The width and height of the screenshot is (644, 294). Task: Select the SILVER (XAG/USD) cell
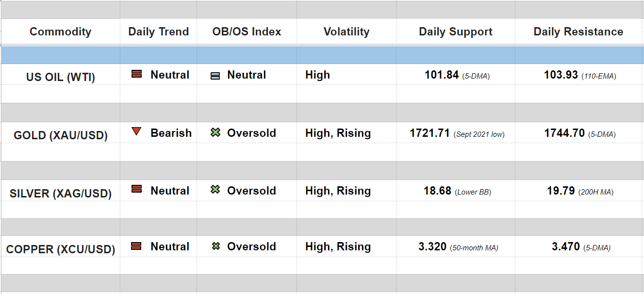pyautogui.click(x=61, y=193)
